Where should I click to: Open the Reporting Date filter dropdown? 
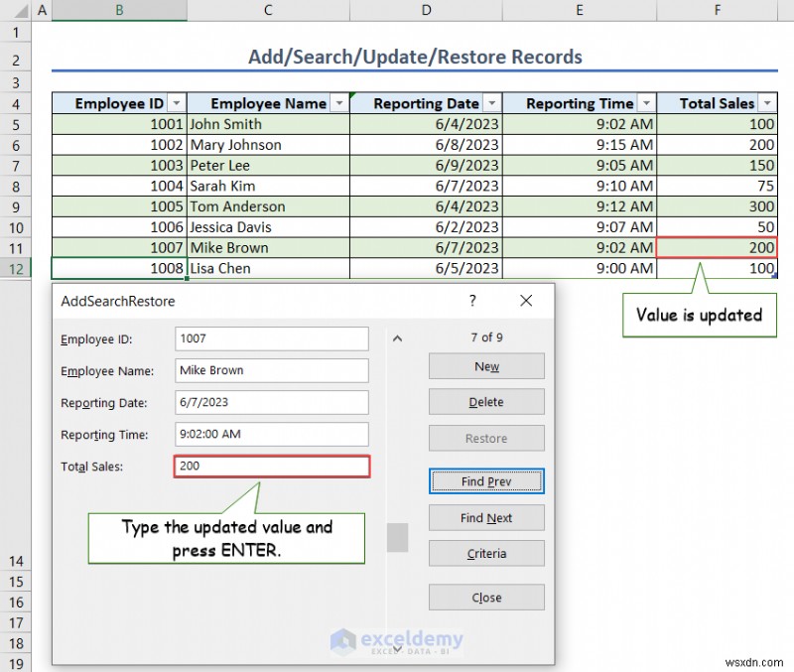[491, 103]
